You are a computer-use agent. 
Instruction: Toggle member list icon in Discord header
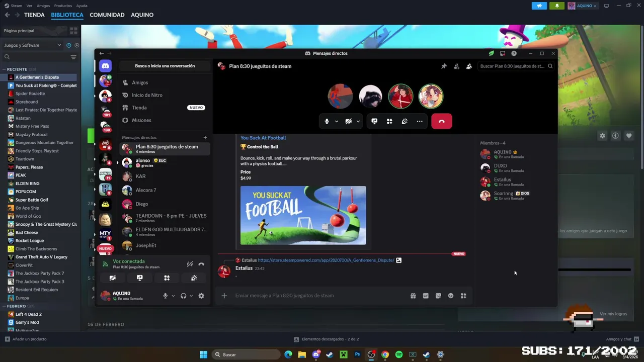pyautogui.click(x=469, y=66)
